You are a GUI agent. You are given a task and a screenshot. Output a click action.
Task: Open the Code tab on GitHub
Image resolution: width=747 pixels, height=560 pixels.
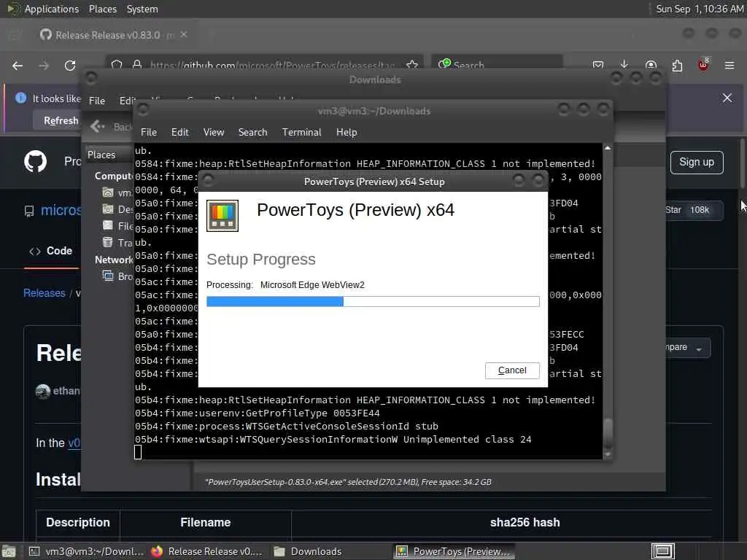(51, 251)
